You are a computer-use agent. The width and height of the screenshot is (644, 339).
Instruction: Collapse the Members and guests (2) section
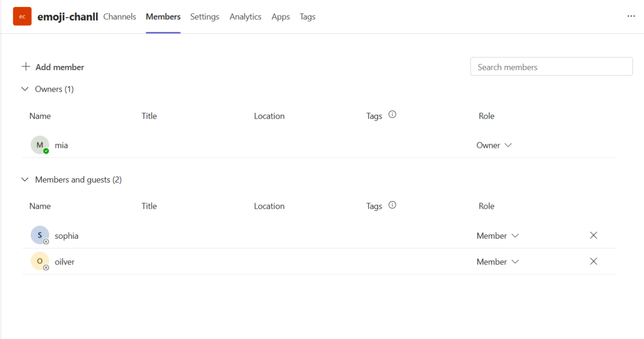[25, 179]
